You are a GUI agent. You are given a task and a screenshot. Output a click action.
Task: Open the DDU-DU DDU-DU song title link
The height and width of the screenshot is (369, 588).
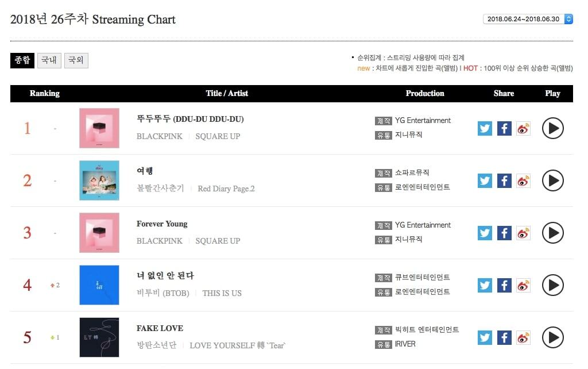[190, 119]
